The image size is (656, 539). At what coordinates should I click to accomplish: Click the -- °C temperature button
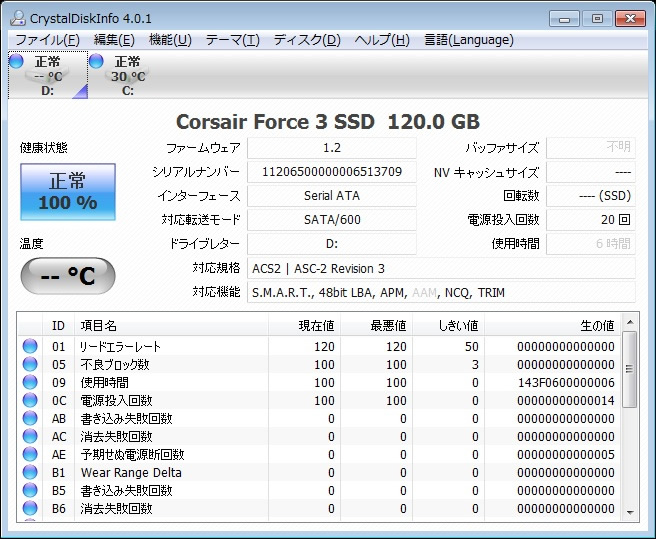coord(67,276)
